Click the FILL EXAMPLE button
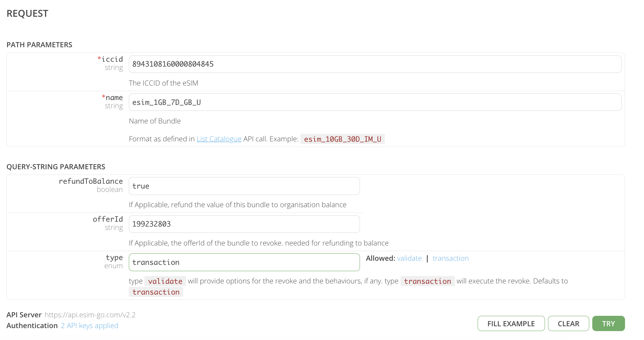The width and height of the screenshot is (644, 340). coord(511,324)
